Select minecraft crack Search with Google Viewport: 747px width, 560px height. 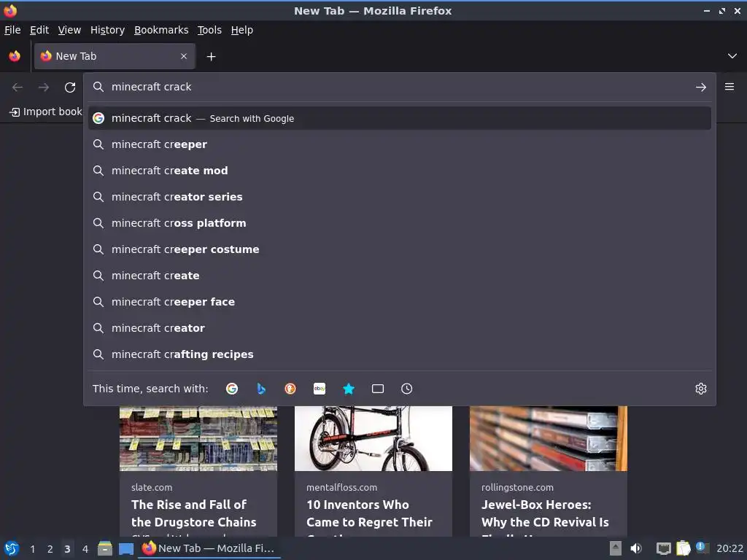[x=399, y=118]
